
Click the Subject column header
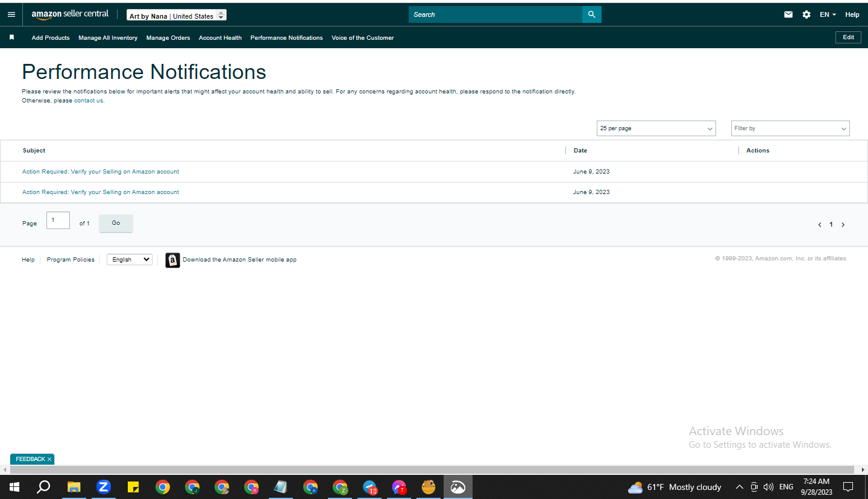pos(34,151)
